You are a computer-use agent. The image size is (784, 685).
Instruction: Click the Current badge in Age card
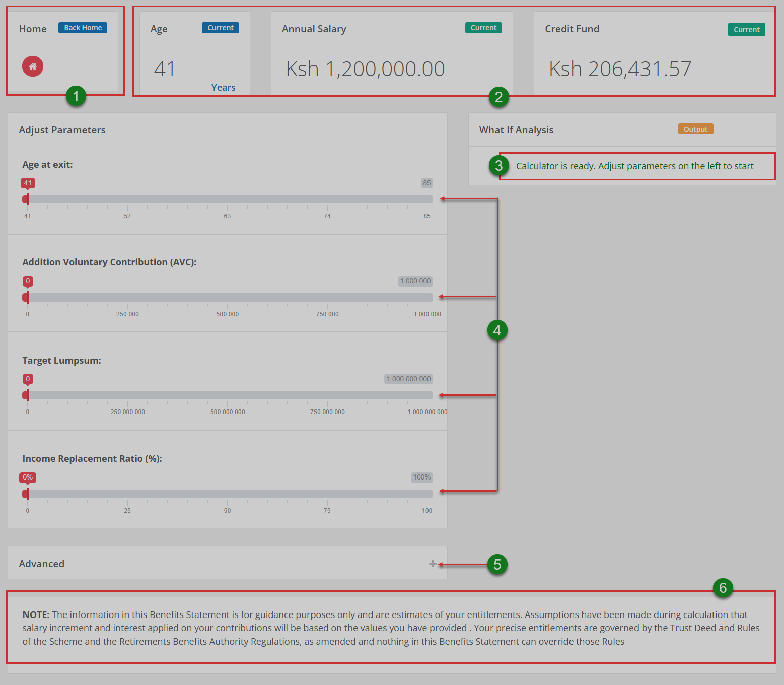(220, 28)
